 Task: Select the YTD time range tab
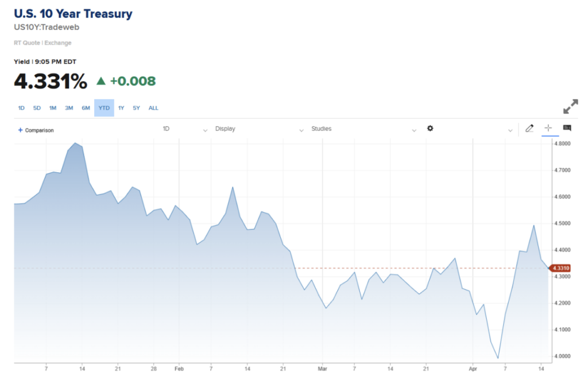click(x=104, y=108)
